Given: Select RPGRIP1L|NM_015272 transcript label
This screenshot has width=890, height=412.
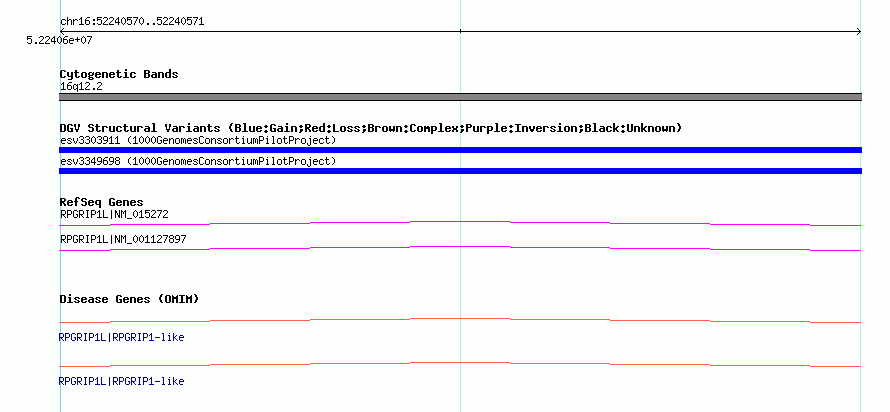Looking at the screenshot, I should tap(114, 215).
